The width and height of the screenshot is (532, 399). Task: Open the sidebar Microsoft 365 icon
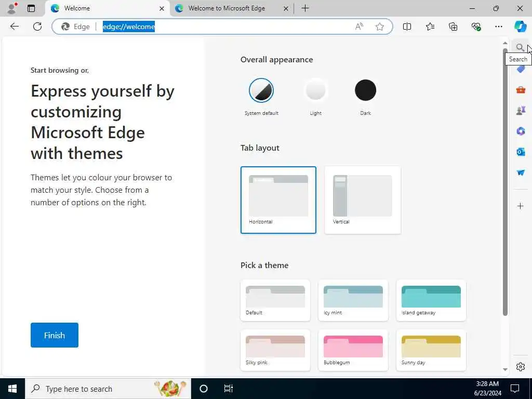[521, 131]
